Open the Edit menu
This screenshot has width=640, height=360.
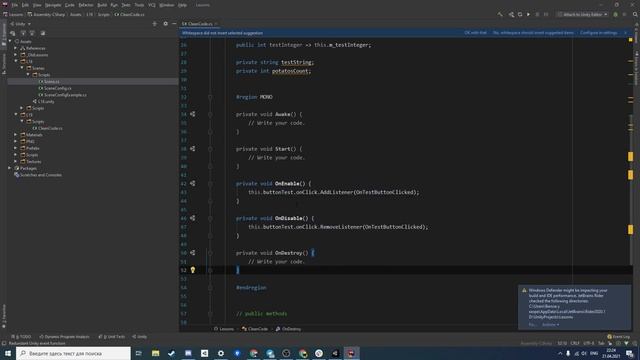[x=25, y=5]
